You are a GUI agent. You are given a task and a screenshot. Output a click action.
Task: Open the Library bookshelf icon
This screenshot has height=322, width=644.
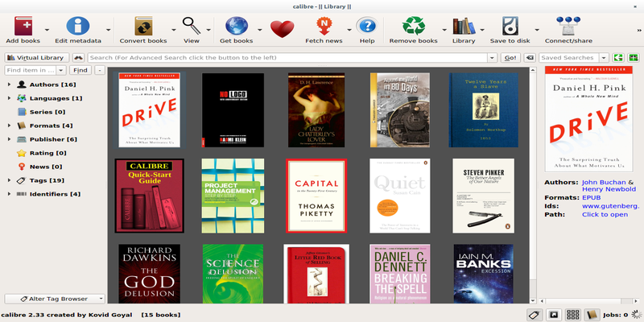tap(464, 27)
